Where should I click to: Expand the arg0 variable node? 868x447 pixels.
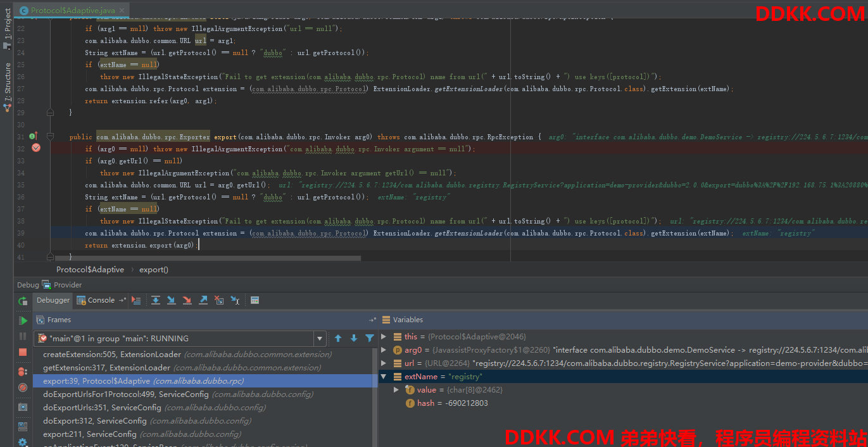[384, 350]
